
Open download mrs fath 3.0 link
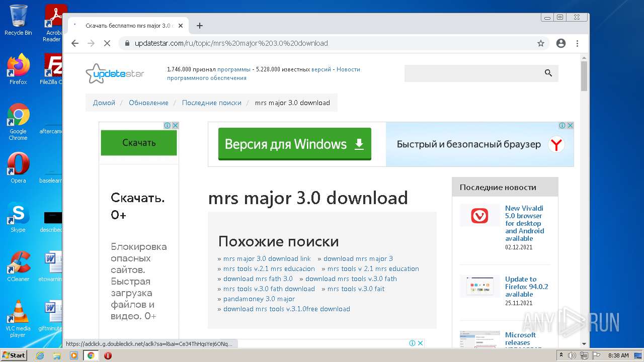click(x=258, y=279)
